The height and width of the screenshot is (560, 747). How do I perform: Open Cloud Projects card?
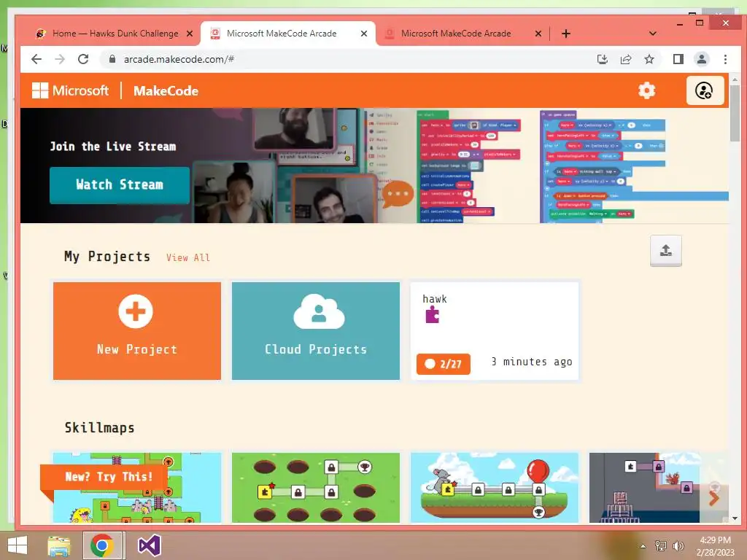pos(315,331)
